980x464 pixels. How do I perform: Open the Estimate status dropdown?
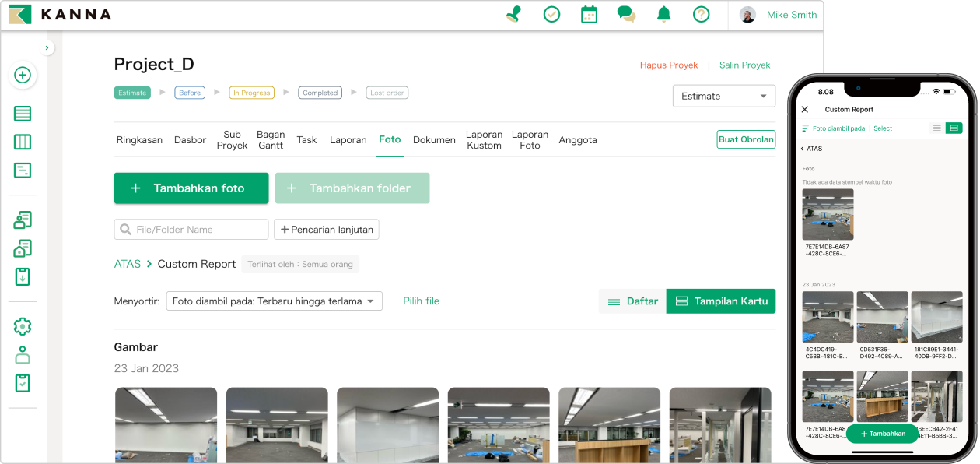tap(723, 96)
